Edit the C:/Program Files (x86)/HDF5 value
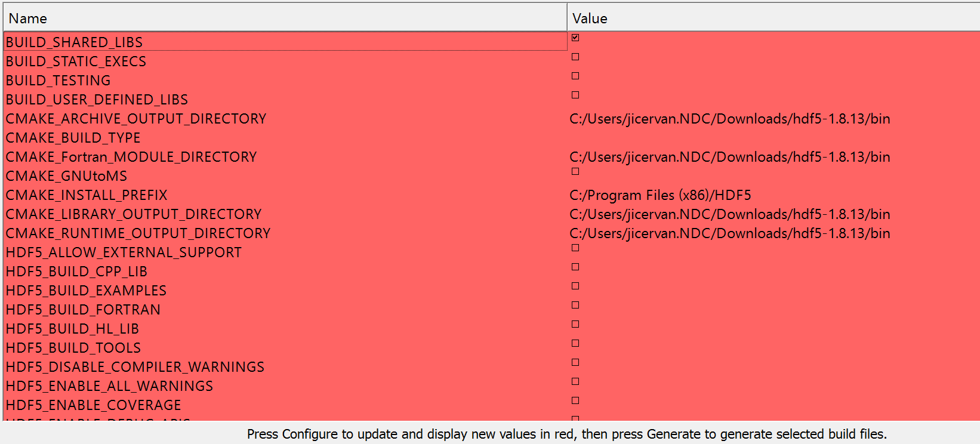The image size is (980, 444). (660, 195)
